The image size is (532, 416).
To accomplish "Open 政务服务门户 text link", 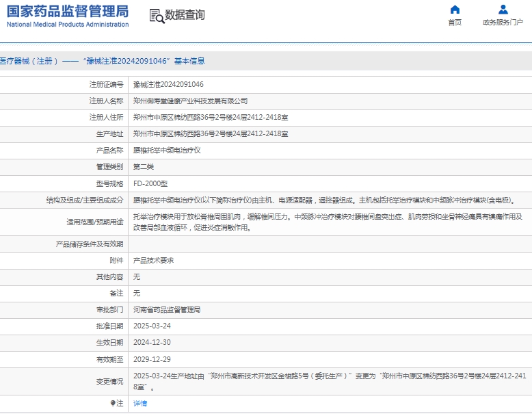I will pos(503,23).
